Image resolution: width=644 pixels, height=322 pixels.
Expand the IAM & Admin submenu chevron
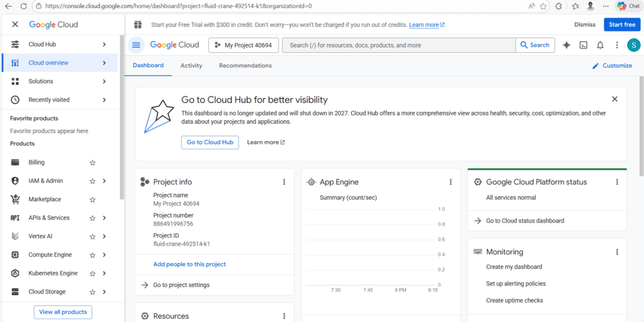[104, 181]
